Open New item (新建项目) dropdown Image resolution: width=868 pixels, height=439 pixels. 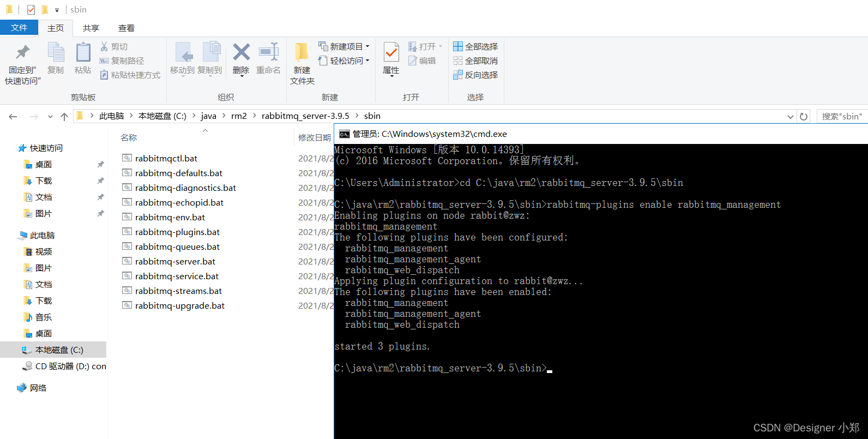pos(344,46)
